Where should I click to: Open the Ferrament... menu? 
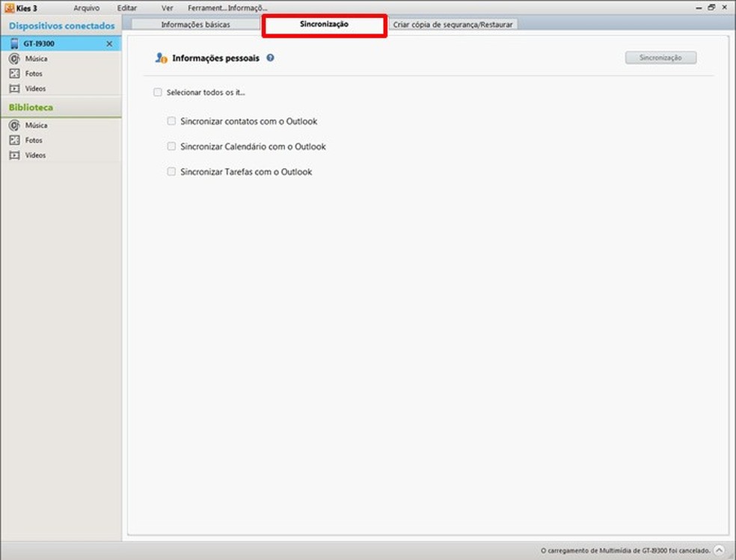point(207,8)
